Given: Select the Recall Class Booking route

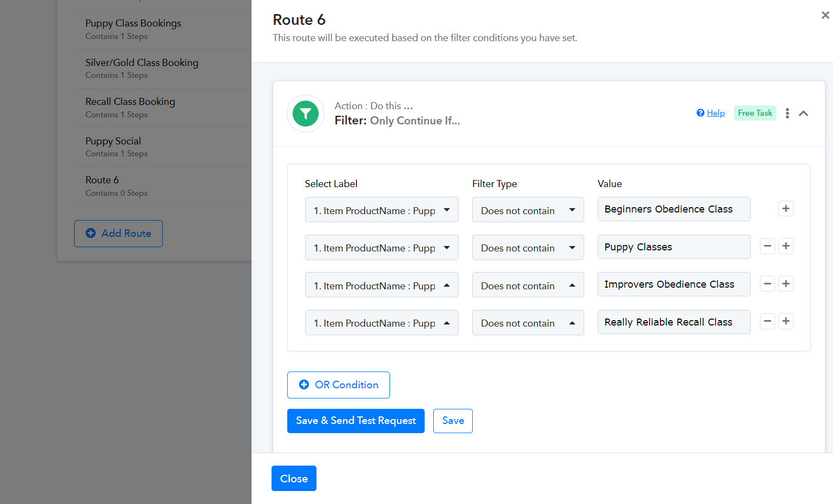Looking at the screenshot, I should click(163, 108).
